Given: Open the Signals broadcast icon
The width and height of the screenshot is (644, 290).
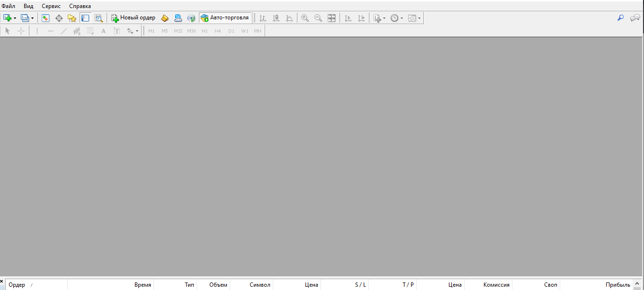Looking at the screenshot, I should tap(191, 18).
